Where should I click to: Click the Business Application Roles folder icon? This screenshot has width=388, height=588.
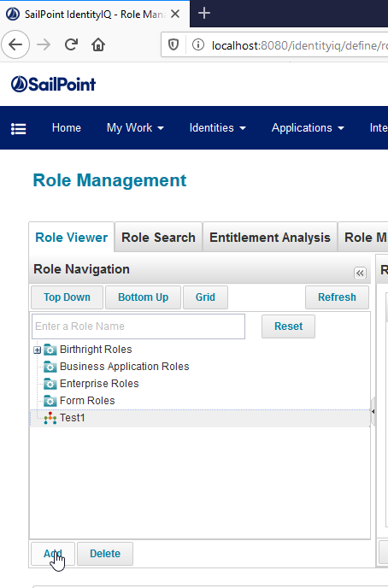pos(50,367)
